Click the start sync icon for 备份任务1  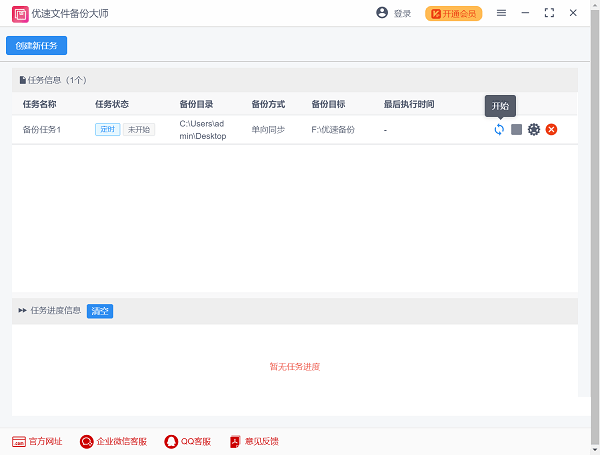[x=499, y=130]
